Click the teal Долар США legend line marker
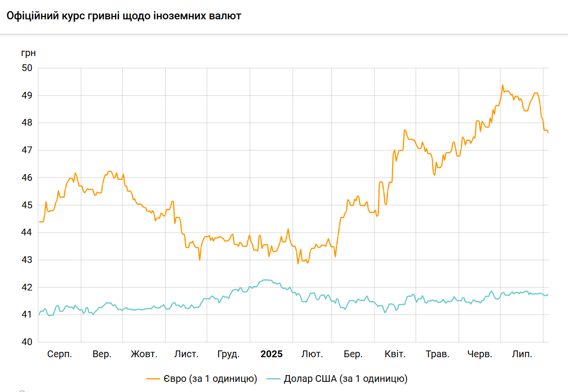 [x=273, y=378]
